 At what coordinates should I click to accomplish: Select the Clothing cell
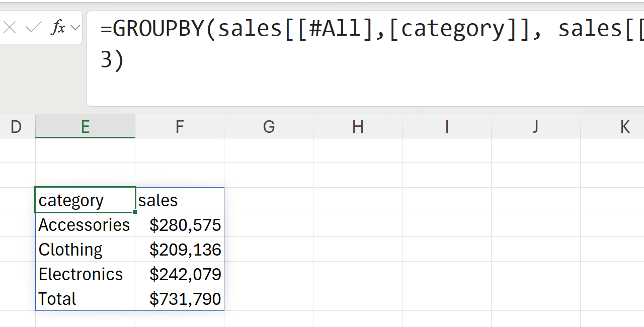pyautogui.click(x=85, y=250)
